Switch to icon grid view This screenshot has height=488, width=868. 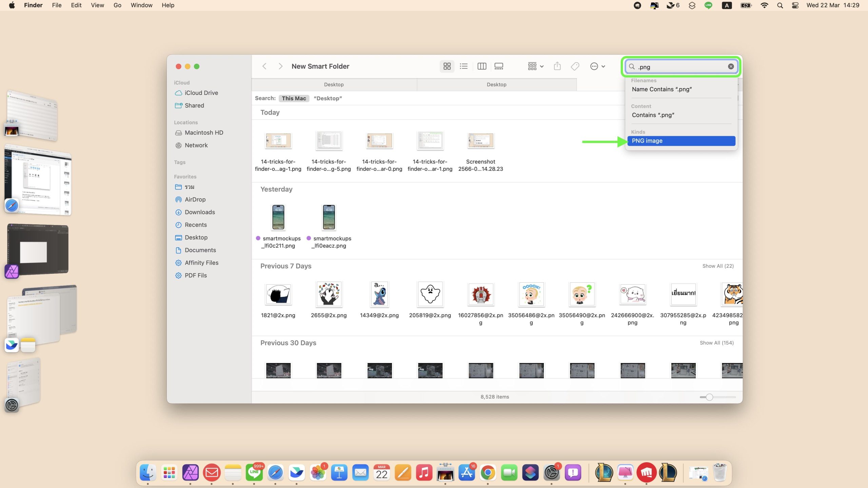pos(447,66)
